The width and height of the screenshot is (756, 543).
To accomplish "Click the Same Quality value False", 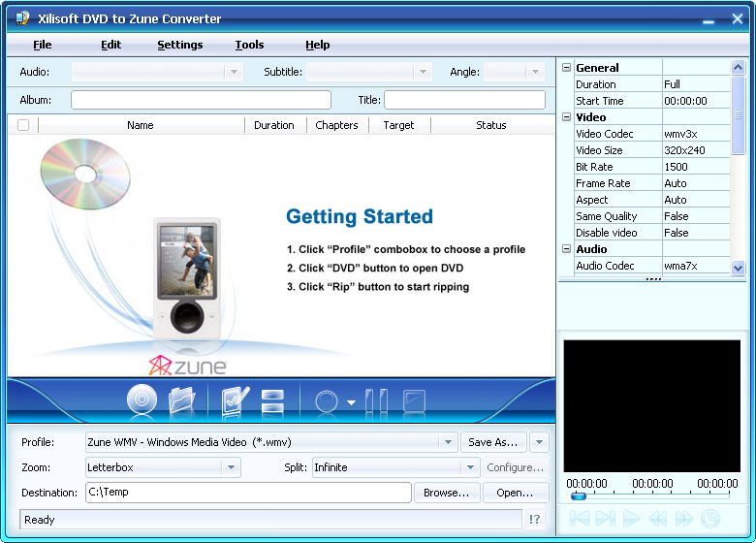I will [696, 216].
